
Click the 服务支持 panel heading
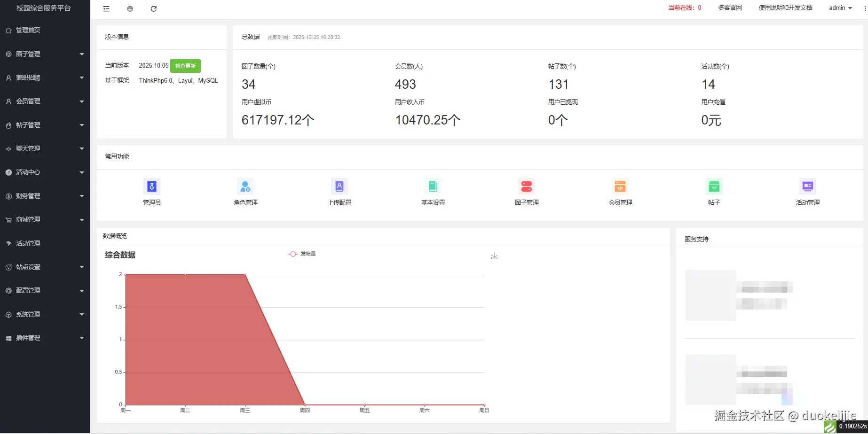coord(696,239)
